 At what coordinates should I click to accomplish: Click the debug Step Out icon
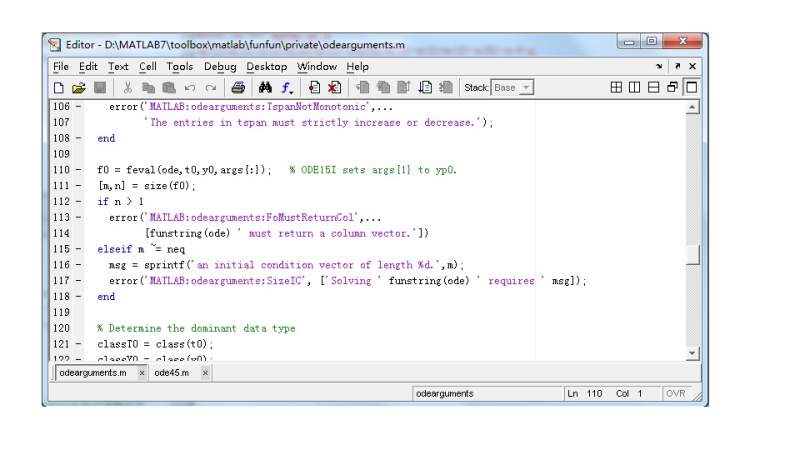coord(404,88)
